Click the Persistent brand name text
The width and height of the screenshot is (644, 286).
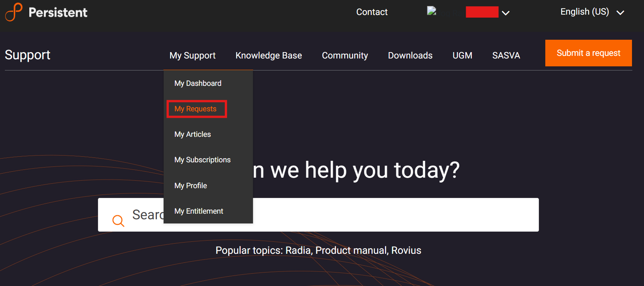coord(58,12)
